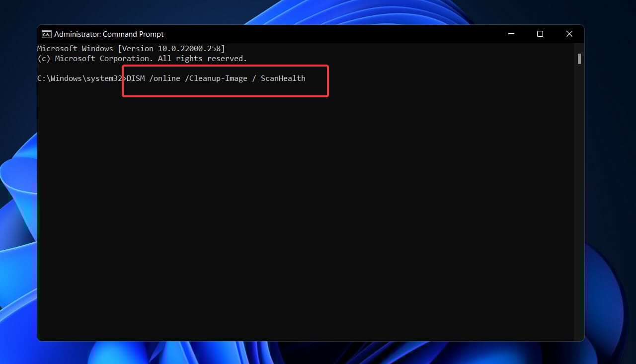Click the C:\Windows\system32 prompt path
Viewport: 636px width, 364px height.
pyautogui.click(x=79, y=78)
